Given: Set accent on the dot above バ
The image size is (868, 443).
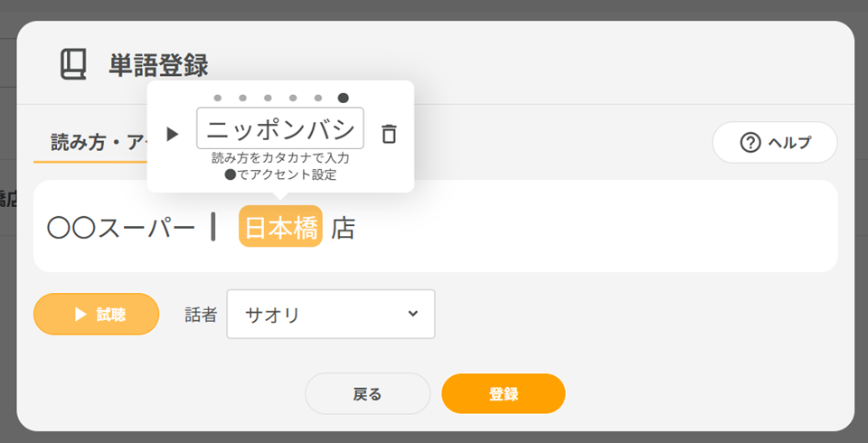Looking at the screenshot, I should coord(318,98).
